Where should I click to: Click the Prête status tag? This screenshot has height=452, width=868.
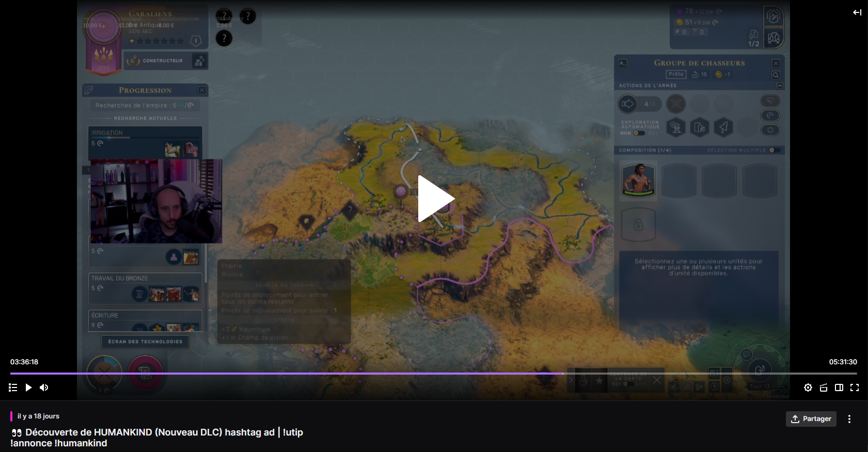click(676, 74)
